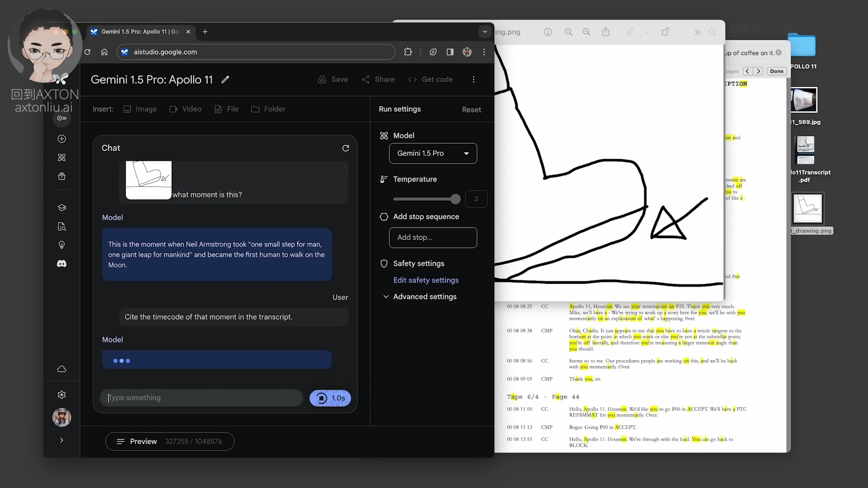Adjust the Temperature slider handle

(455, 199)
